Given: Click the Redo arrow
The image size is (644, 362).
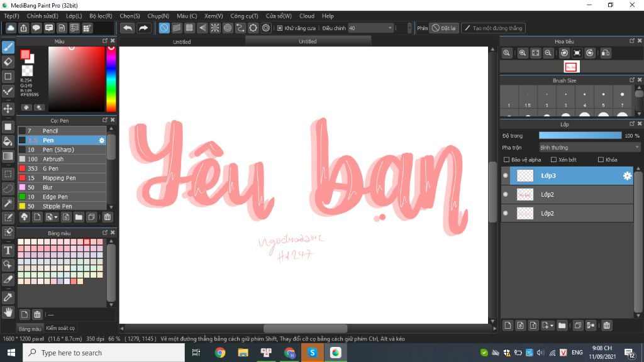Looking at the screenshot, I should point(143,28).
